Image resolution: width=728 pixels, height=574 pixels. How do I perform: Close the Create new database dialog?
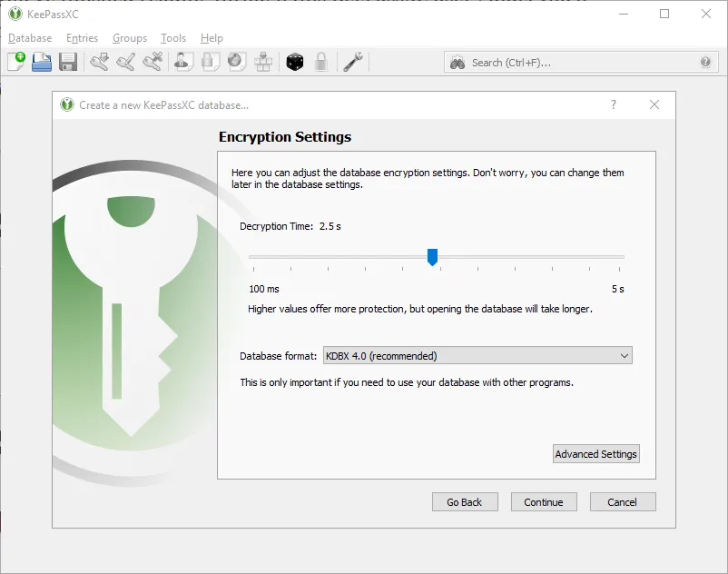click(x=654, y=104)
